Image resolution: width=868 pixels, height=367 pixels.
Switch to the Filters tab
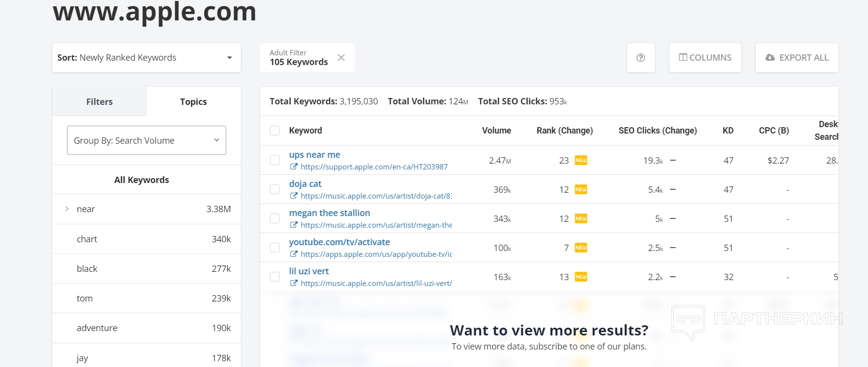100,101
